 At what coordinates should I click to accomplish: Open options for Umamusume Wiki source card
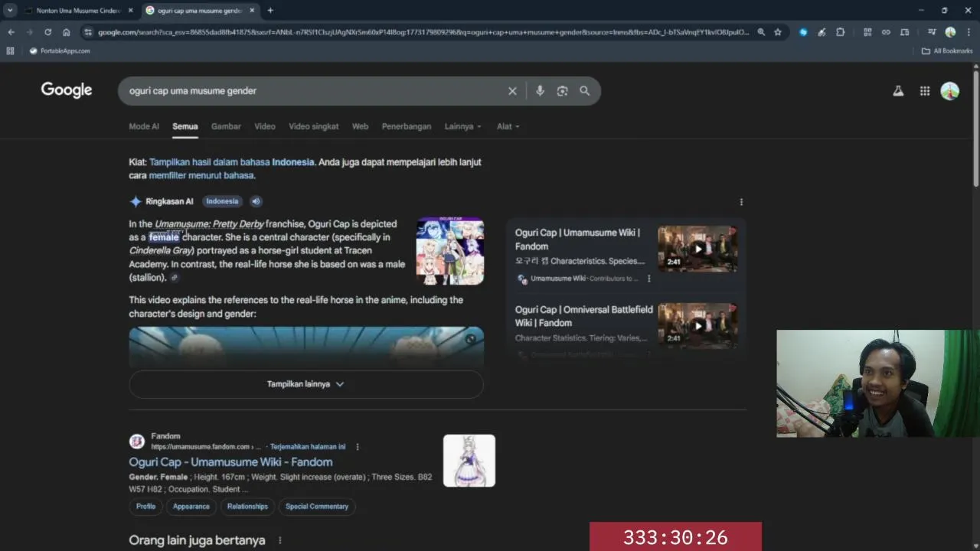[x=648, y=279]
